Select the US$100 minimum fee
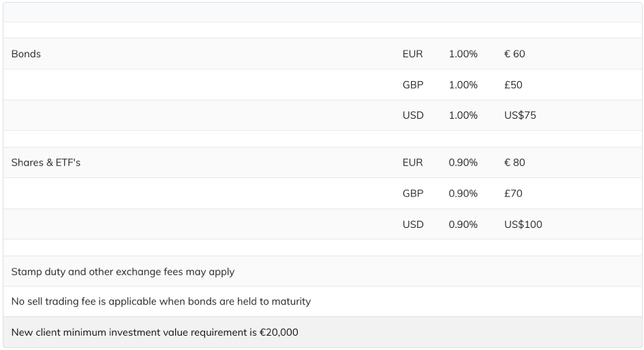This screenshot has width=644, height=350. click(523, 224)
